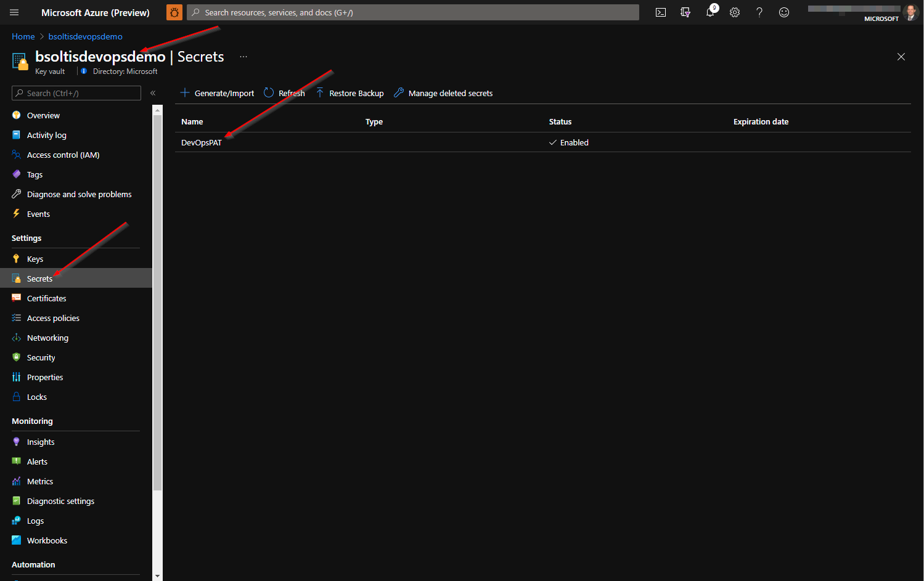The height and width of the screenshot is (581, 924).
Task: Open the feedback smiley icon
Action: [x=784, y=12]
